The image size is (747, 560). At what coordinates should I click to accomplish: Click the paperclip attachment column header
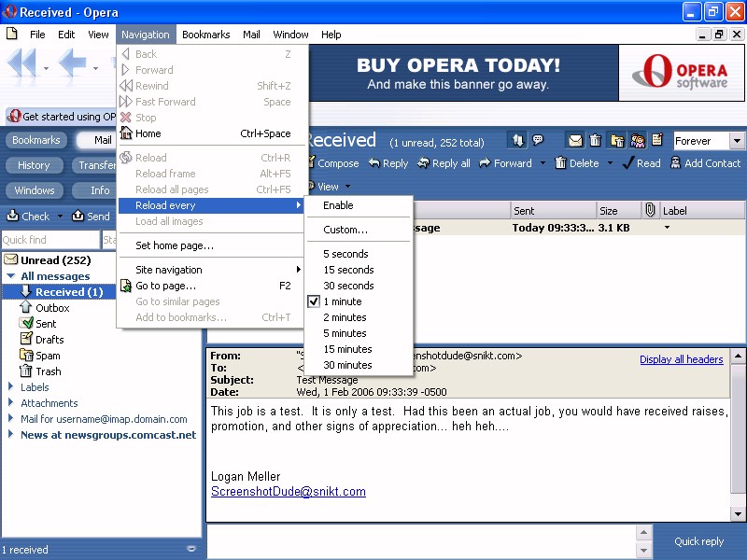[650, 210]
